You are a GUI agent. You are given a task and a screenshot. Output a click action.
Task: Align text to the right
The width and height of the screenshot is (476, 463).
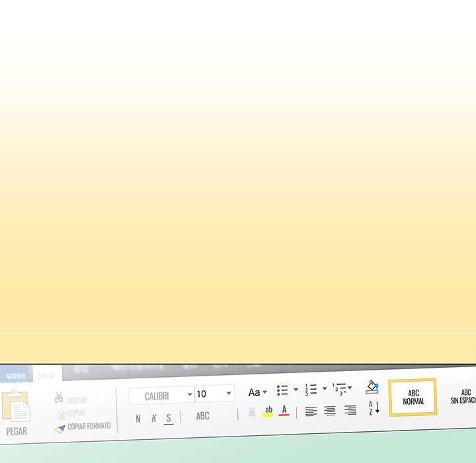350,411
